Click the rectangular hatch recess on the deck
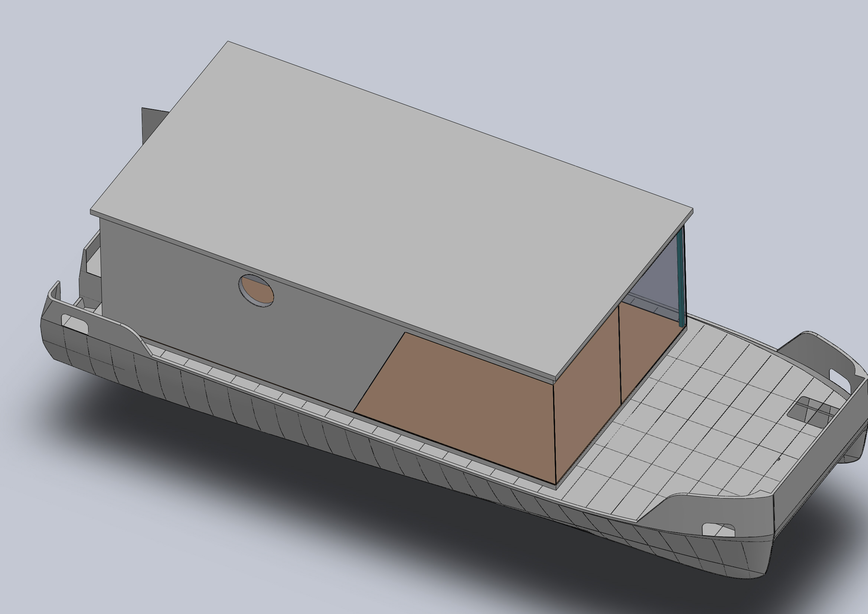 pos(812,413)
